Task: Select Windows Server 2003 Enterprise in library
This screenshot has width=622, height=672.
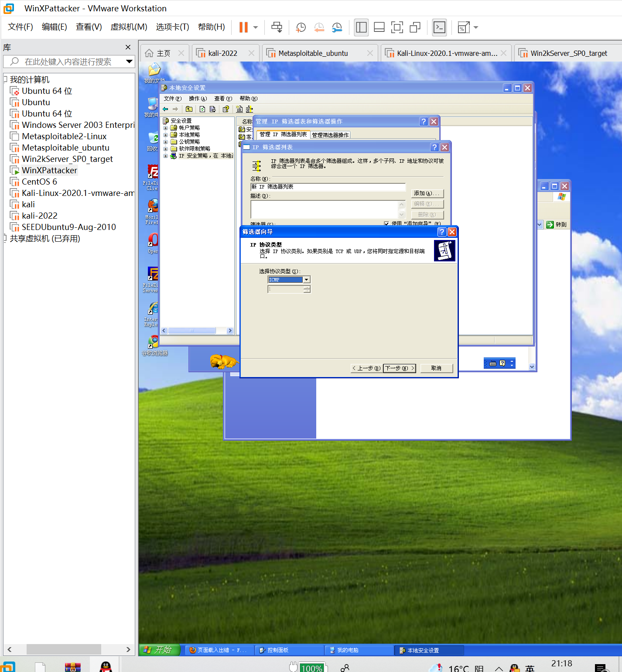Action: tap(78, 125)
